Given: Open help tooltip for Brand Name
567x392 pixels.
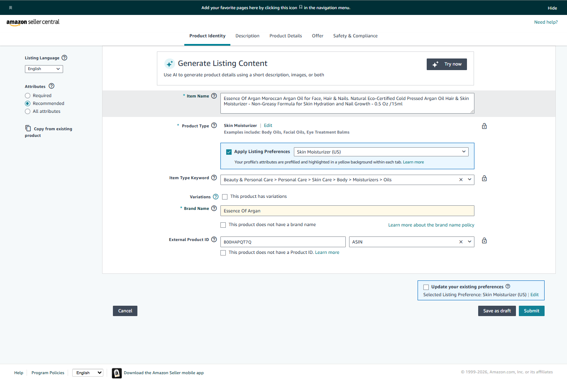Looking at the screenshot, I should [x=214, y=209].
